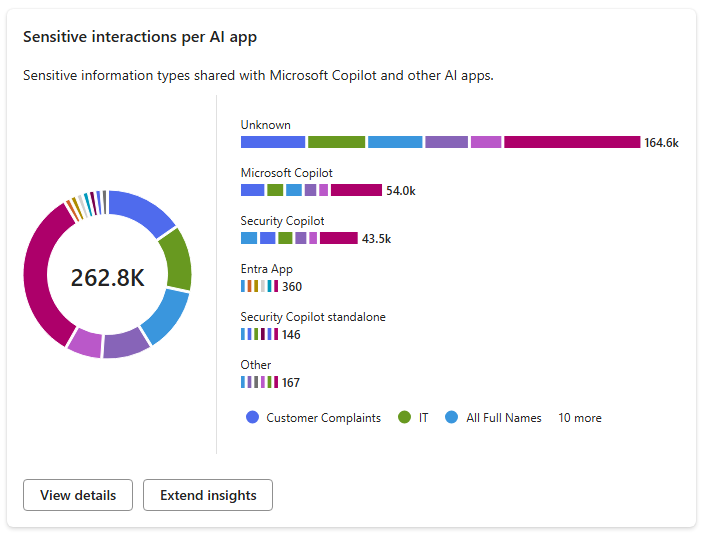The width and height of the screenshot is (705, 540).
Task: Click the small Entra App bar
Action: 259,286
